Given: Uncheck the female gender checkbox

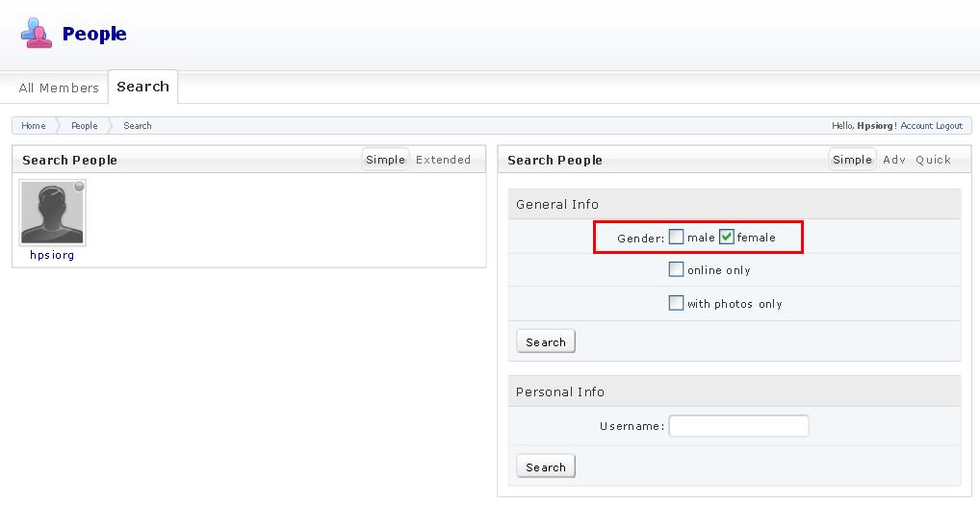Looking at the screenshot, I should coord(727,237).
